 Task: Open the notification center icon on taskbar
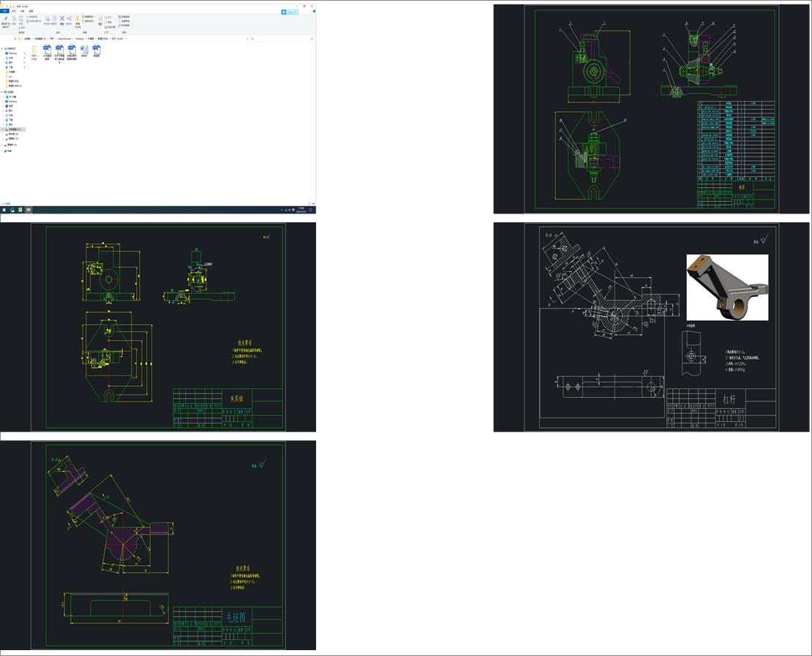pyautogui.click(x=311, y=210)
